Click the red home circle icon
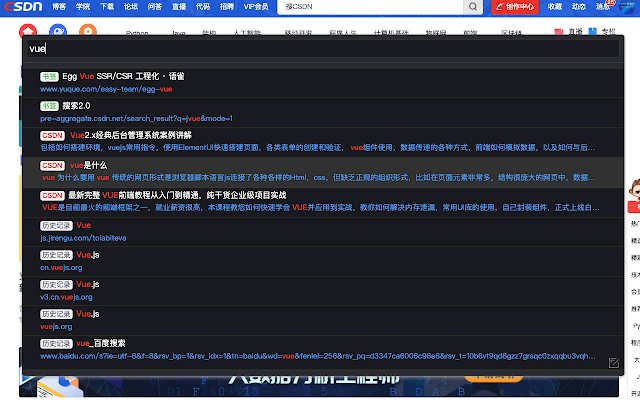 (x=28, y=31)
